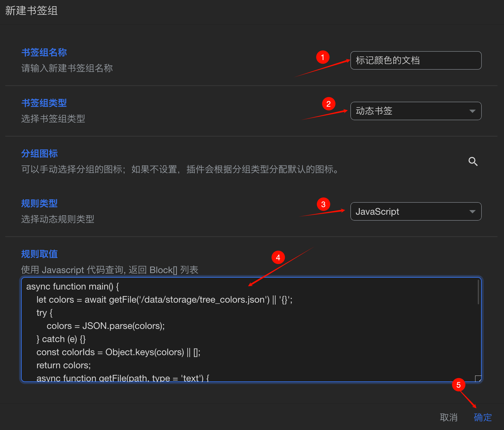Click the 选择动态规则类型 description text
Image resolution: width=504 pixels, height=430 pixels.
pos(58,219)
